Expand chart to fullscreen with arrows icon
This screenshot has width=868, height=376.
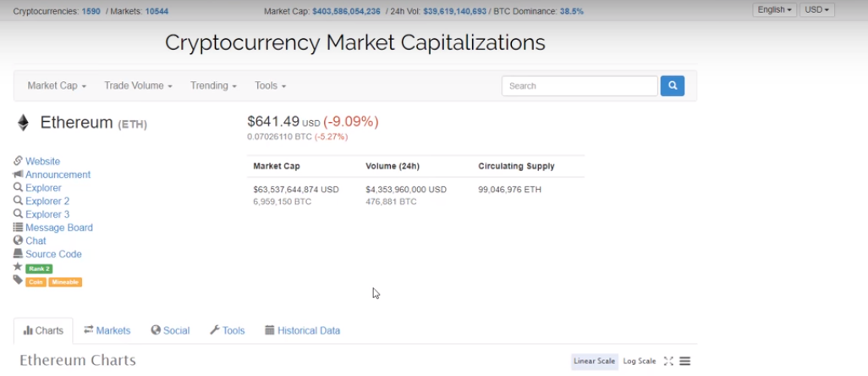pyautogui.click(x=668, y=361)
